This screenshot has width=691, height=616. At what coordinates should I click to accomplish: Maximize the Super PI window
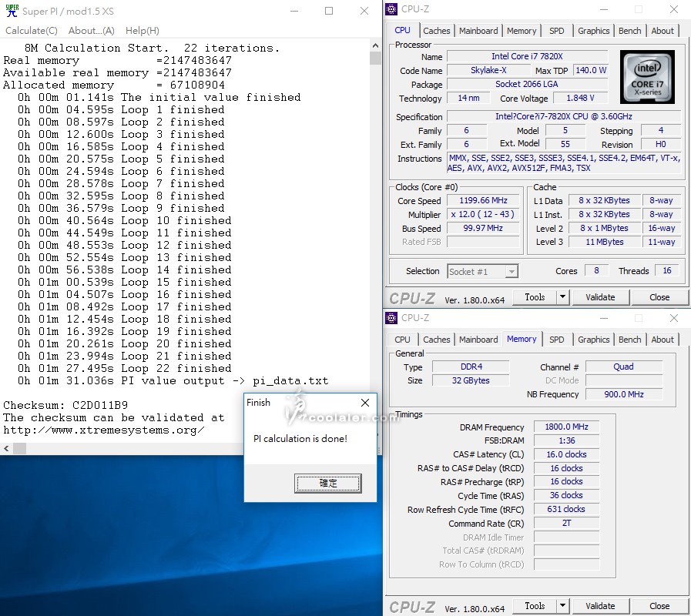pyautogui.click(x=329, y=11)
